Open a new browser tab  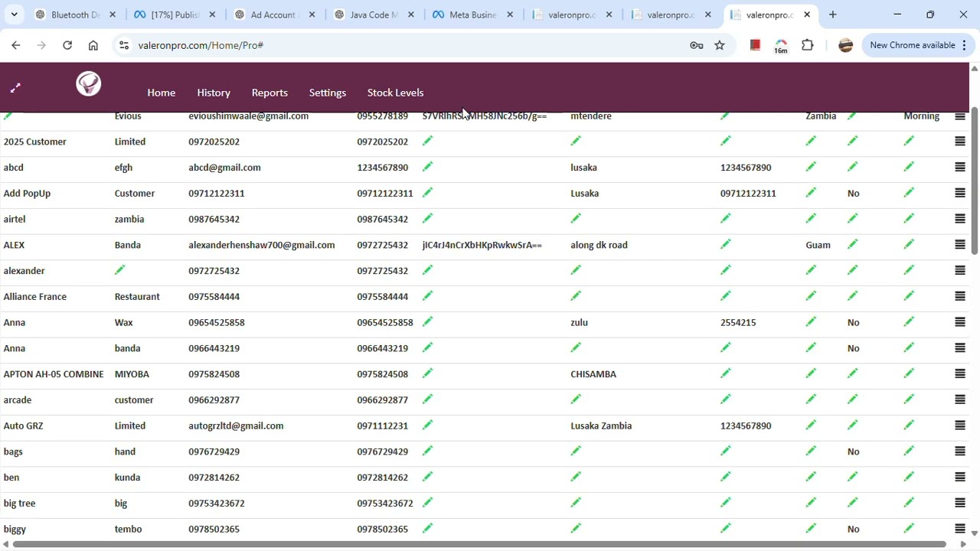(x=833, y=15)
